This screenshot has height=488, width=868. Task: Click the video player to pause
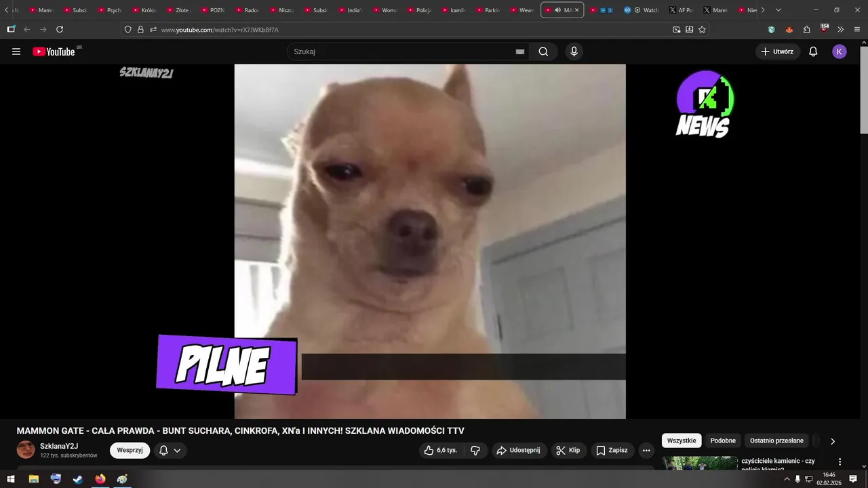pyautogui.click(x=430, y=241)
